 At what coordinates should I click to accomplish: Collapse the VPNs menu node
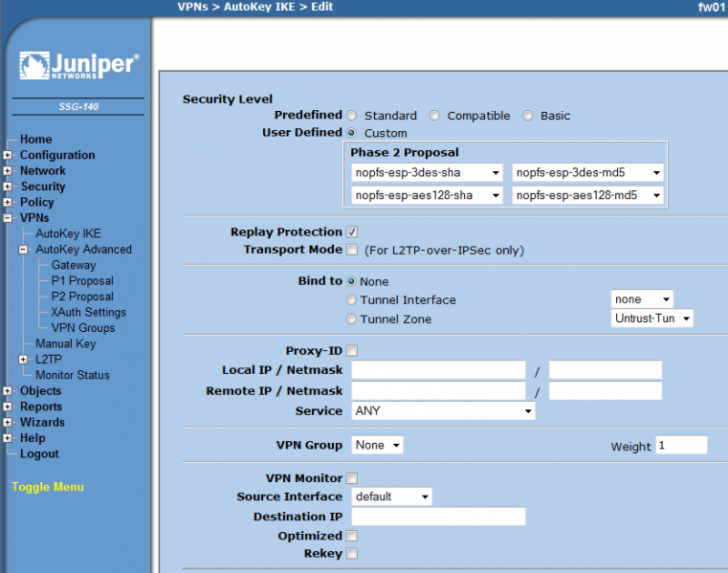tap(8, 218)
